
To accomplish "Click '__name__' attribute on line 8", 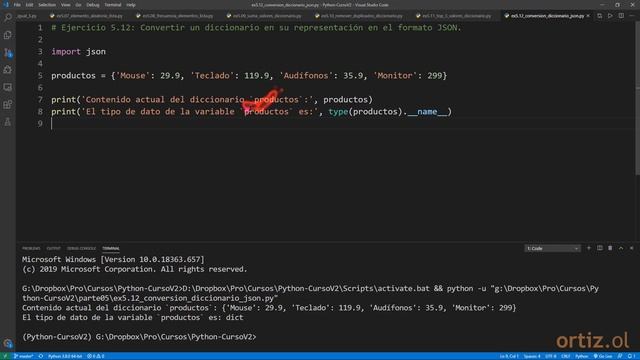I will (427, 111).
